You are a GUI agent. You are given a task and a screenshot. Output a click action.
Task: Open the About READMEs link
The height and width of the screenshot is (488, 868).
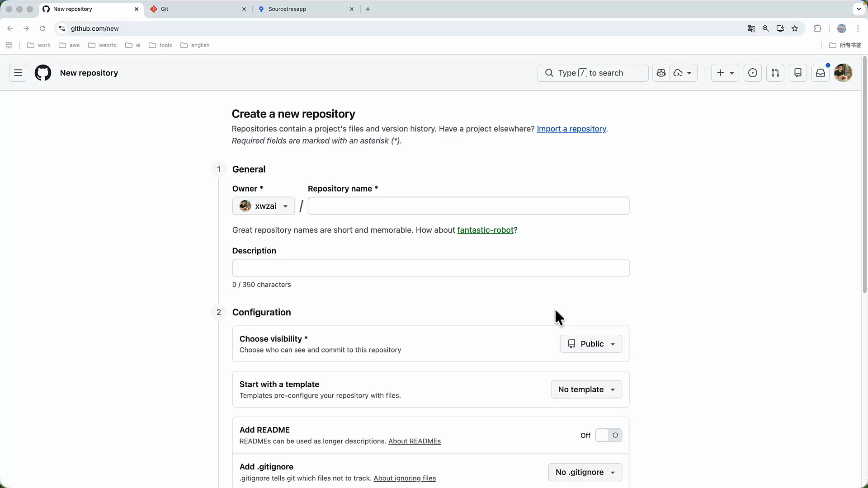point(415,441)
